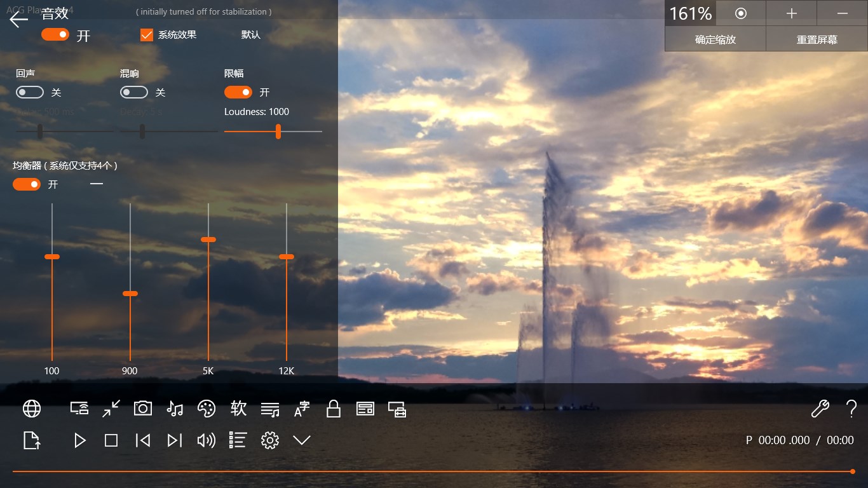Screen dimensions: 868x488
Task: Click the 100 Hz equalizer band handle
Action: tap(52, 257)
